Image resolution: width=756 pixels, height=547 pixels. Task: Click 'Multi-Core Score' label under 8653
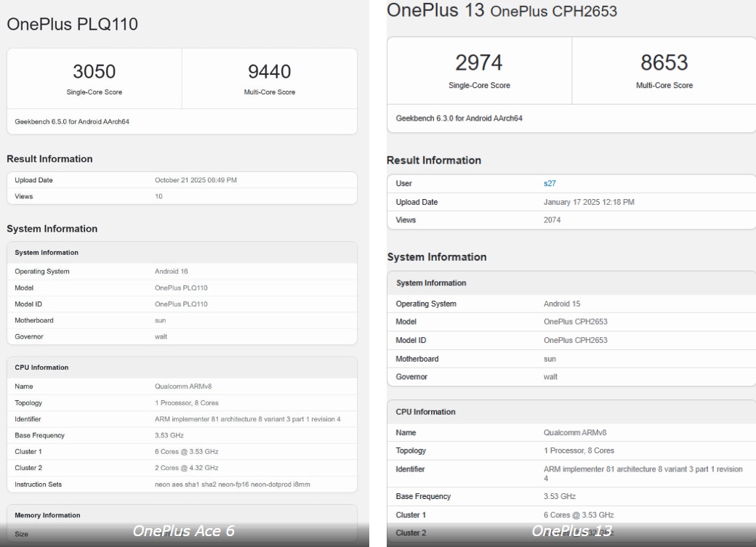[x=664, y=85]
